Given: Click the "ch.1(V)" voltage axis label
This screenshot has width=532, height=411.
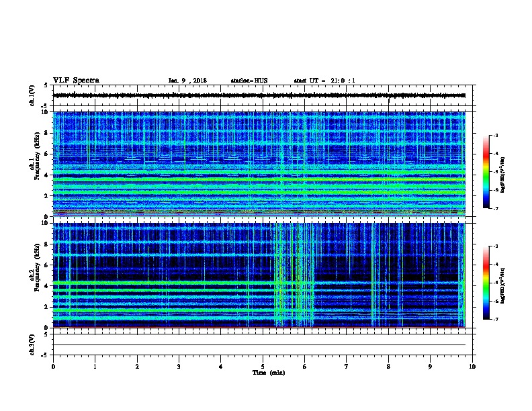Looking at the screenshot, I should click(x=32, y=95).
